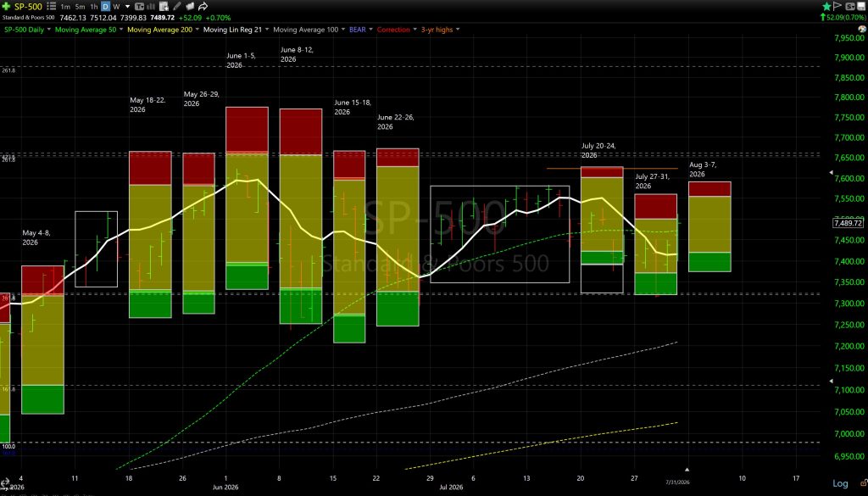Click the high price 7512.04 in header

[103, 18]
